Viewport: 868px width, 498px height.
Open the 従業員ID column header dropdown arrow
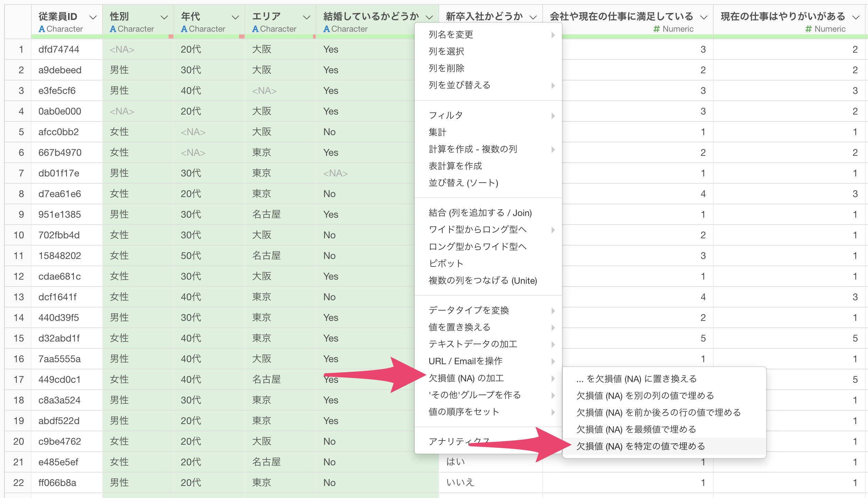click(93, 17)
